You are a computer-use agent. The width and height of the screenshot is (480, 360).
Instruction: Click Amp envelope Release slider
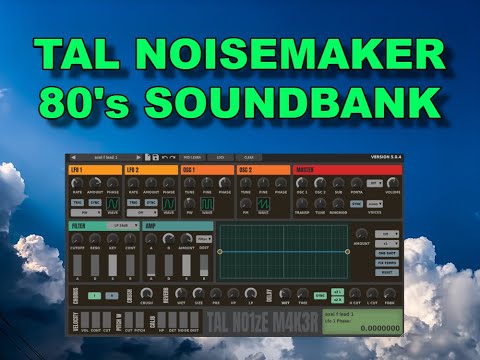click(x=204, y=265)
